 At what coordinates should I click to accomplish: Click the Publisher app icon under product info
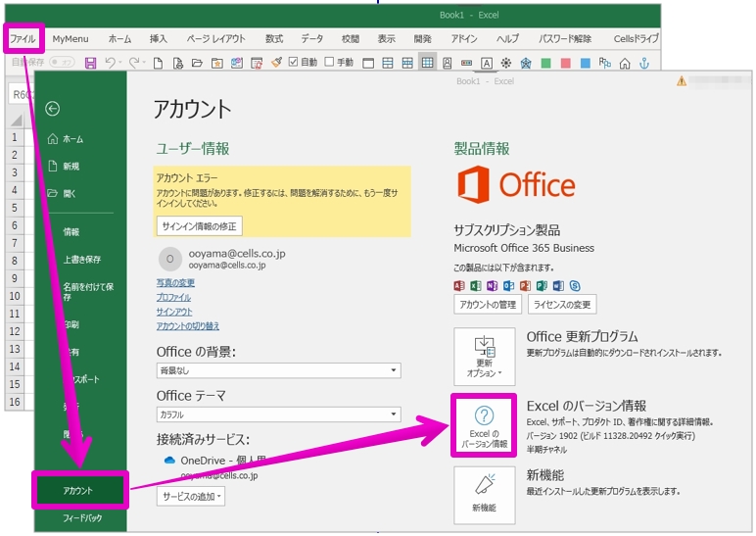coord(542,285)
